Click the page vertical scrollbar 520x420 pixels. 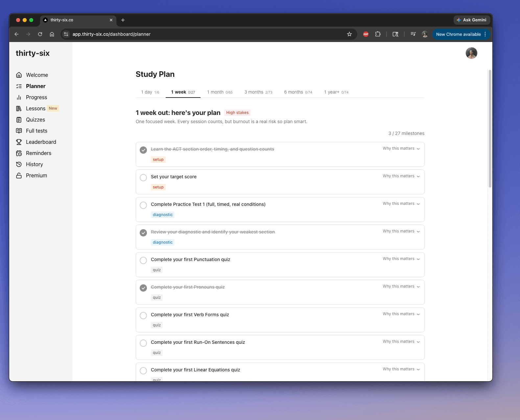pyautogui.click(x=490, y=128)
